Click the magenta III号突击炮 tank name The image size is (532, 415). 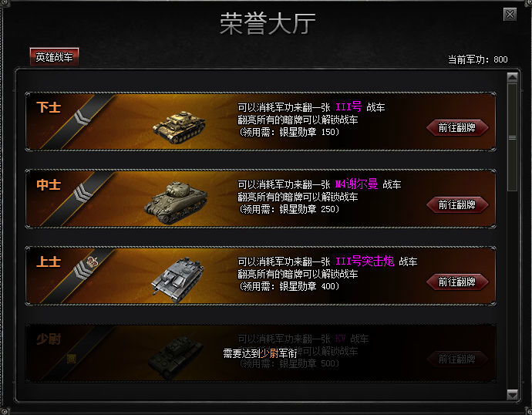[365, 261]
